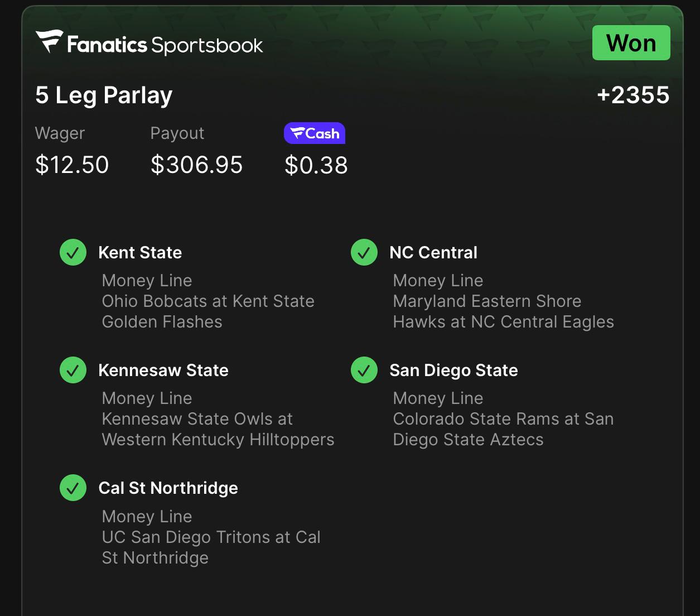Open the San Diego State leg title
Viewport: 700px width, 616px height.
[453, 370]
